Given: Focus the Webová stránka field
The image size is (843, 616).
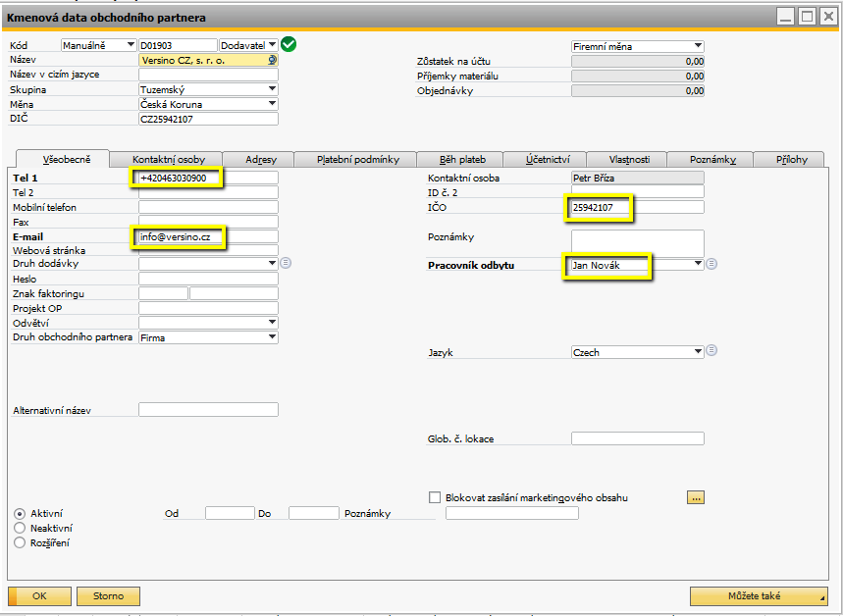Looking at the screenshot, I should click(x=209, y=250).
